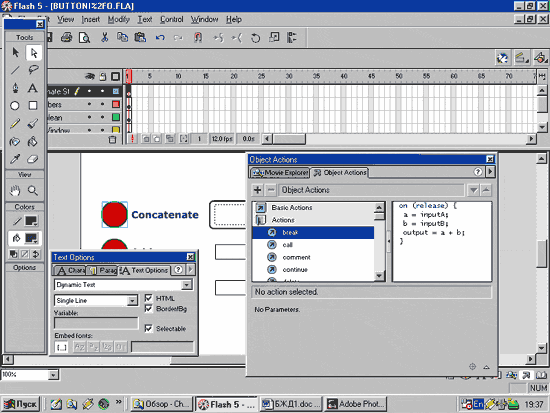Toggle show all layers as outlines

click(x=115, y=76)
